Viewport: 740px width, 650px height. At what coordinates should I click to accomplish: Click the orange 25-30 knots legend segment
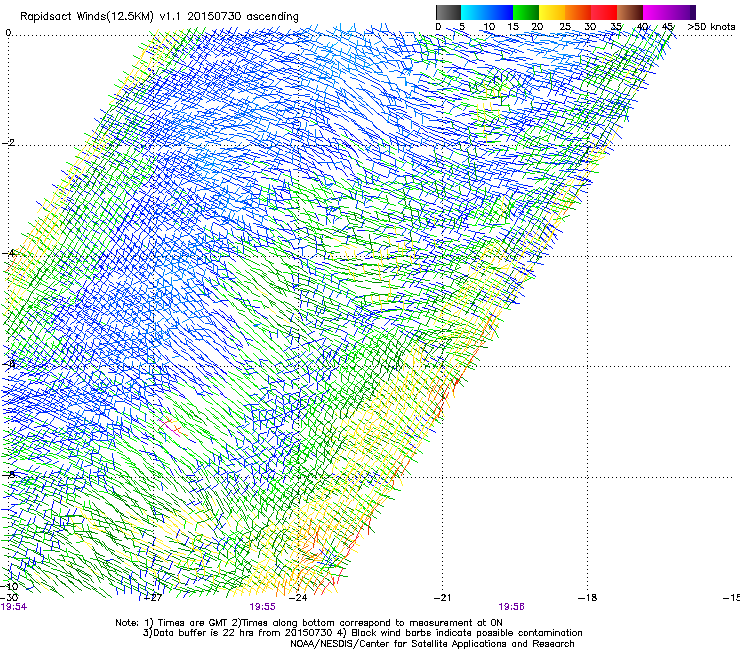point(578,12)
